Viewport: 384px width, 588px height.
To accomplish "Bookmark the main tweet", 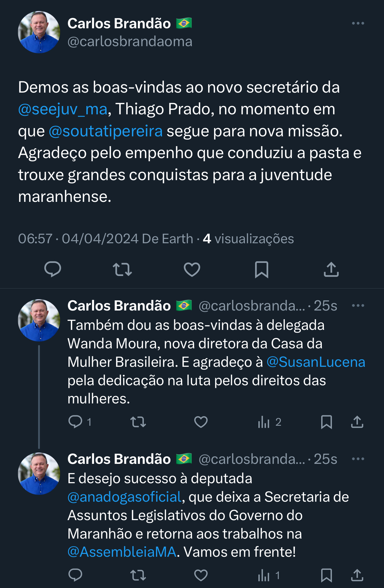I will [262, 269].
